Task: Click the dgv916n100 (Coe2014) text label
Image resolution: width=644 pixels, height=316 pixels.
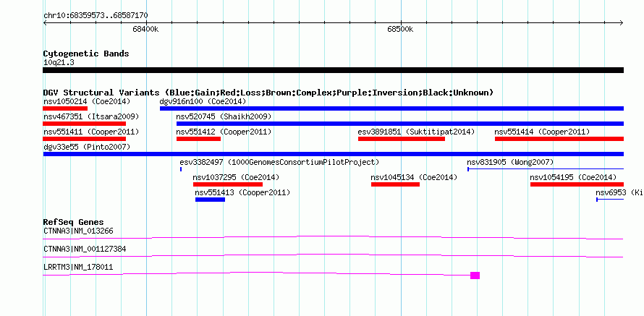Action: click(x=203, y=101)
